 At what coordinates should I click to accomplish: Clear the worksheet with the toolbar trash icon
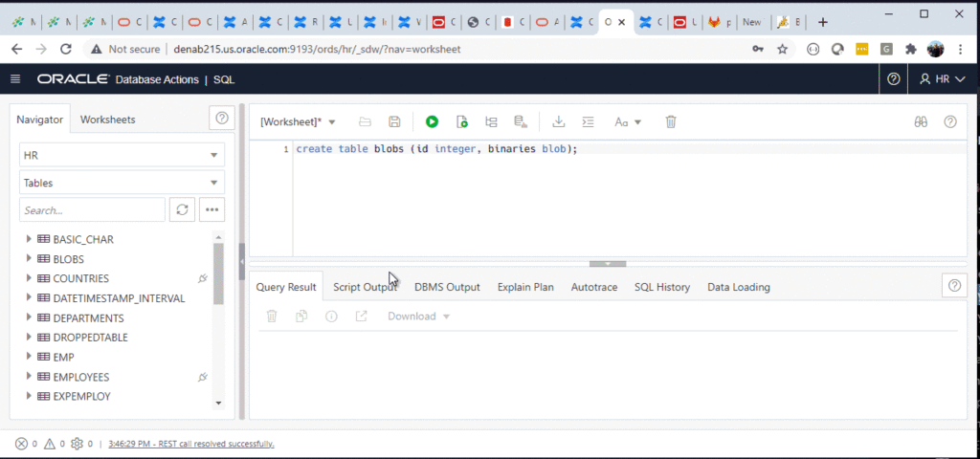671,121
